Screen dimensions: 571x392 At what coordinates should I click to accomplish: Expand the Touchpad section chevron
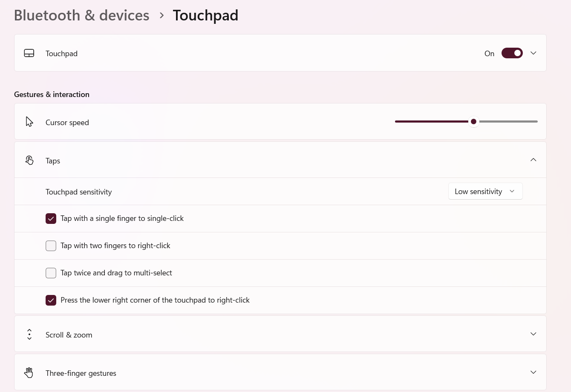tap(533, 53)
